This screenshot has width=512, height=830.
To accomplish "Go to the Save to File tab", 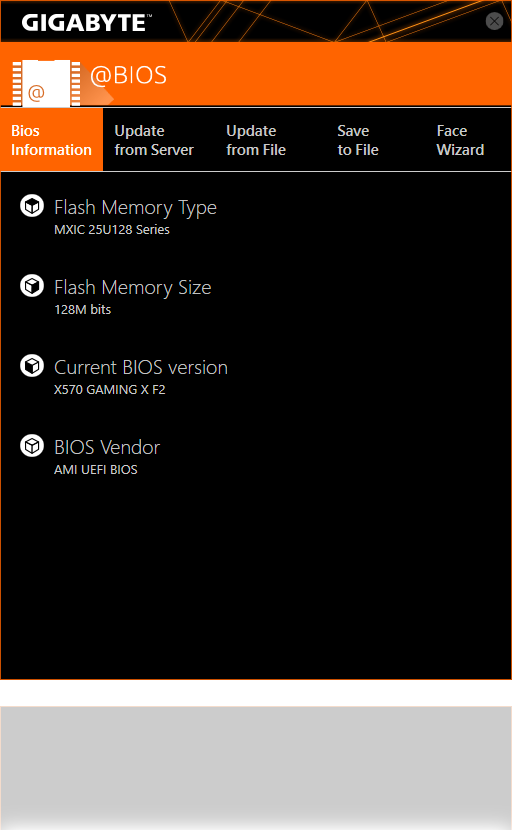I will click(x=358, y=140).
